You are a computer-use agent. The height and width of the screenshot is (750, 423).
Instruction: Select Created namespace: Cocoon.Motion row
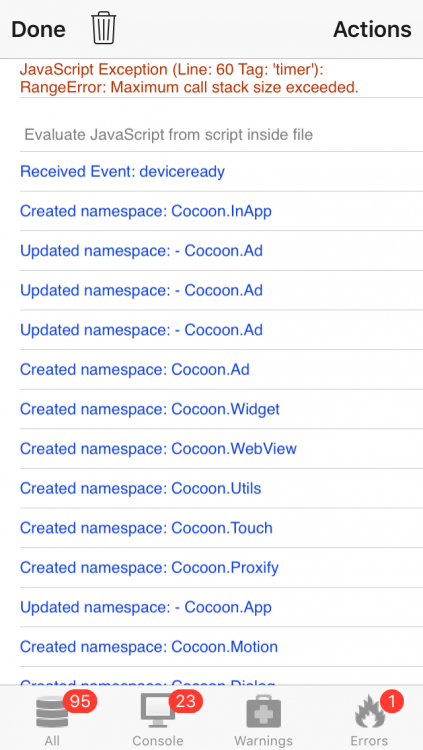(x=221, y=647)
